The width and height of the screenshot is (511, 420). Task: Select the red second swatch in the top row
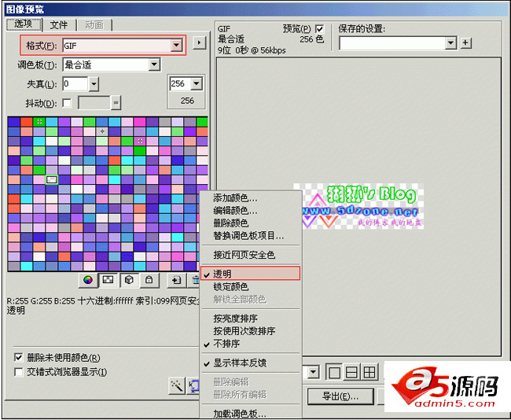coord(27,122)
